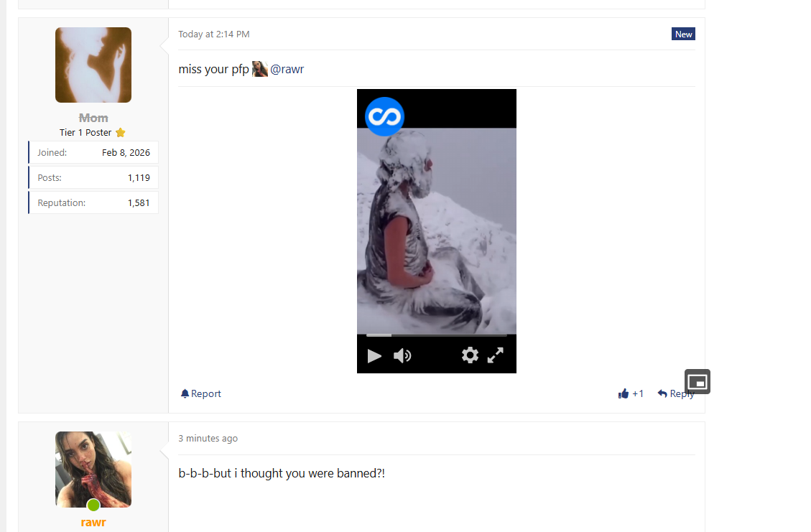Open the "Today at 2:14 PM" timestamp permalink
Image resolution: width=811 pixels, height=532 pixels.
214,34
